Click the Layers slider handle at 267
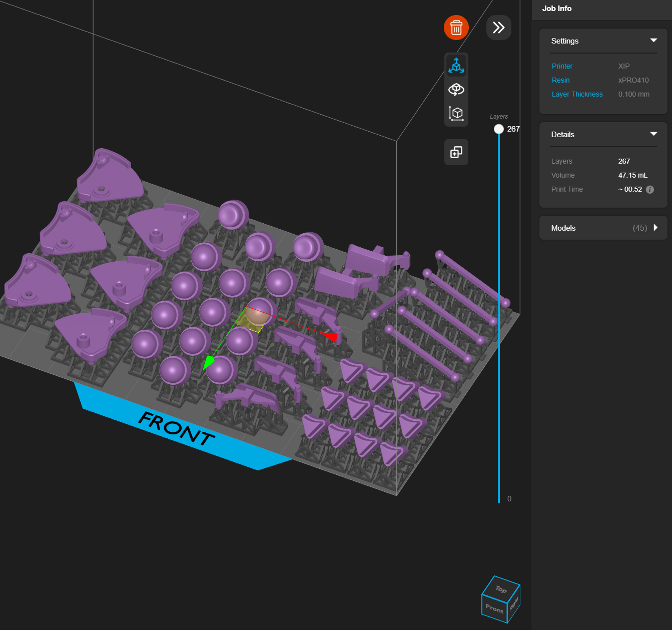 tap(498, 129)
